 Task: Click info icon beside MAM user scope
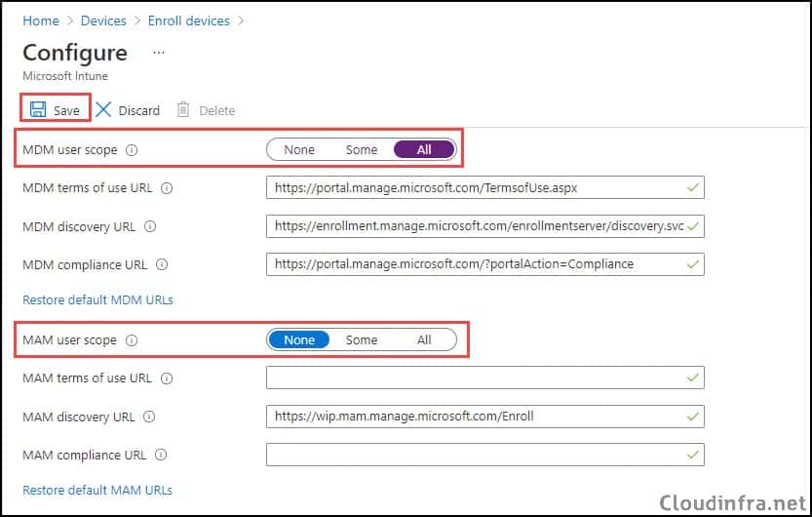132,340
